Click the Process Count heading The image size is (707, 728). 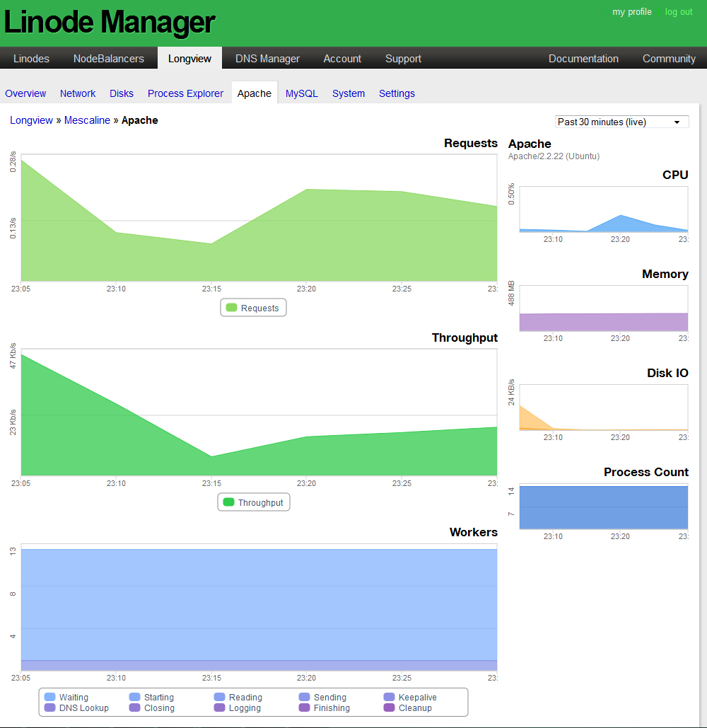pos(645,472)
